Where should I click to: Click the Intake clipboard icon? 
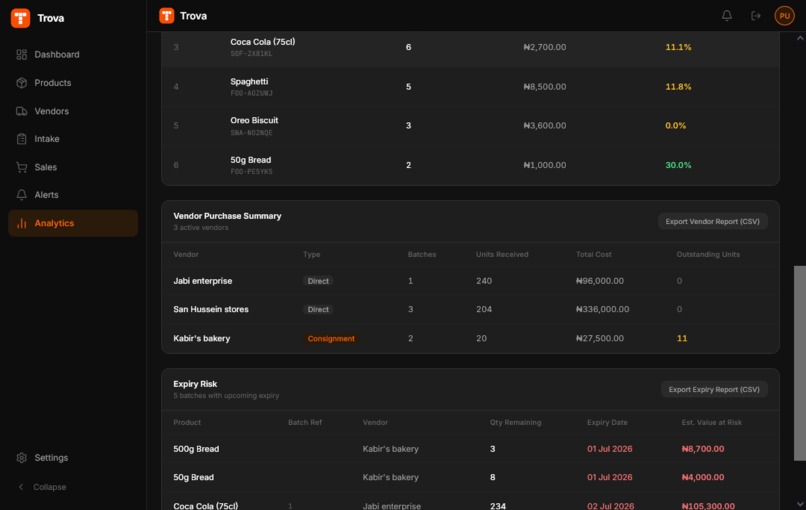click(x=22, y=139)
